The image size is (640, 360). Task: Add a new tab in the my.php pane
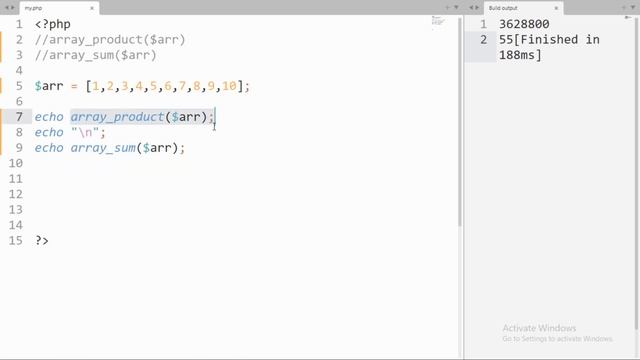pyautogui.click(x=448, y=8)
